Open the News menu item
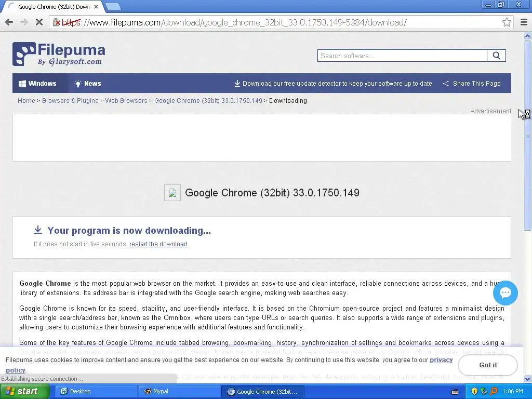532x399 pixels. [x=87, y=84]
